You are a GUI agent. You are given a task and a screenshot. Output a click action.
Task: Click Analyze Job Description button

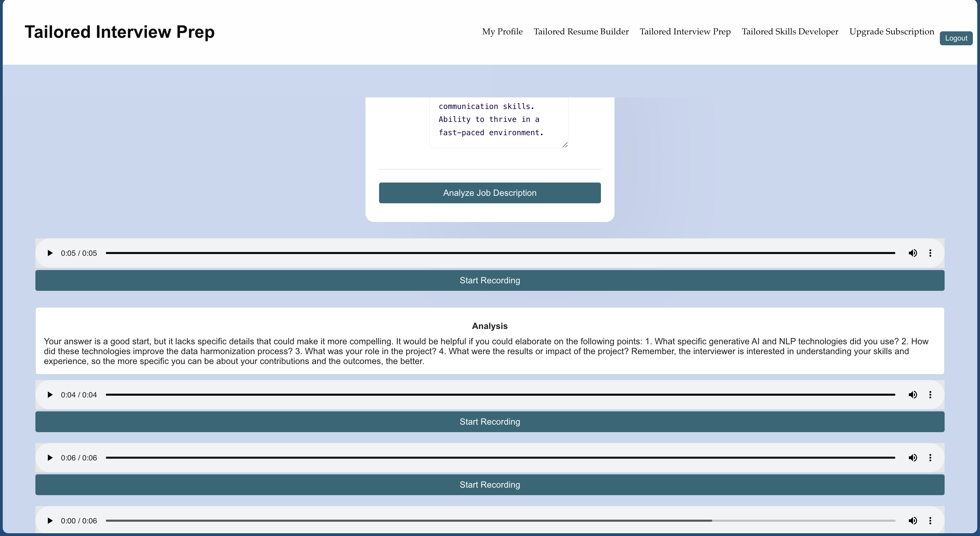490,193
